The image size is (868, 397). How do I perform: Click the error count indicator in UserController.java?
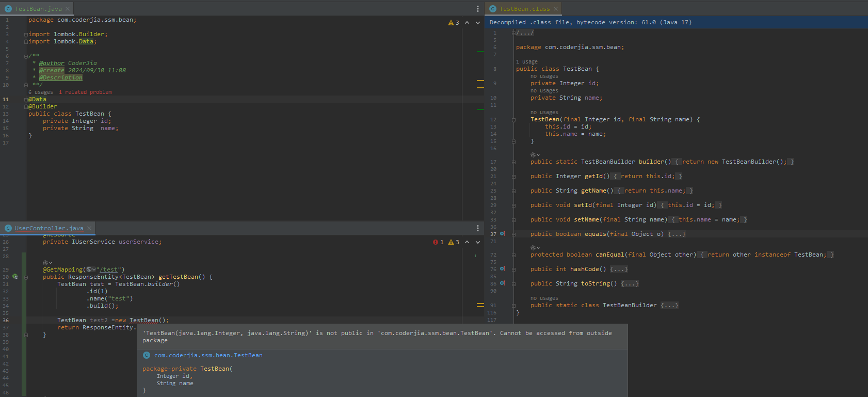(439, 242)
